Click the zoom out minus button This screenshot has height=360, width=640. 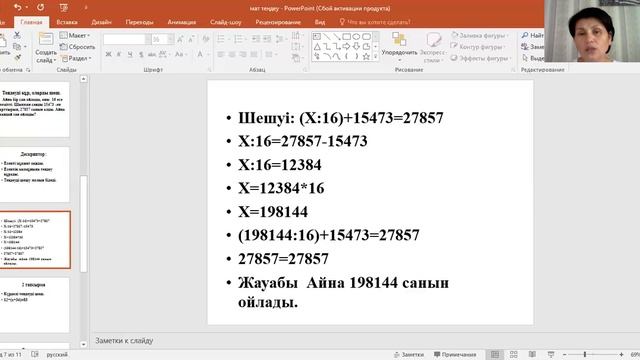tap(564, 354)
